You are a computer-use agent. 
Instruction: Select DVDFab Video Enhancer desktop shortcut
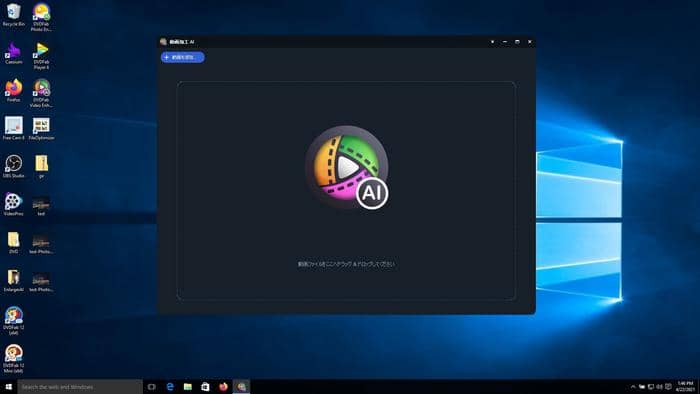(x=41, y=93)
